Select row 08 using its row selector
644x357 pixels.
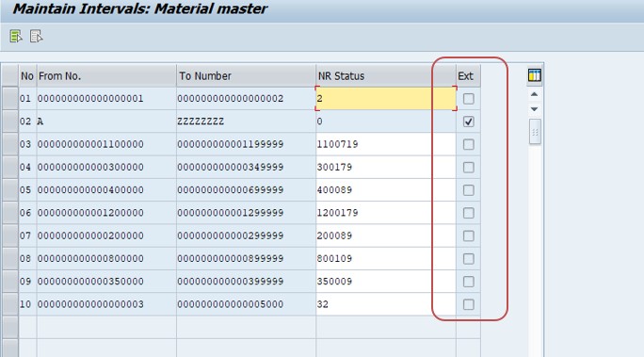[x=9, y=259]
